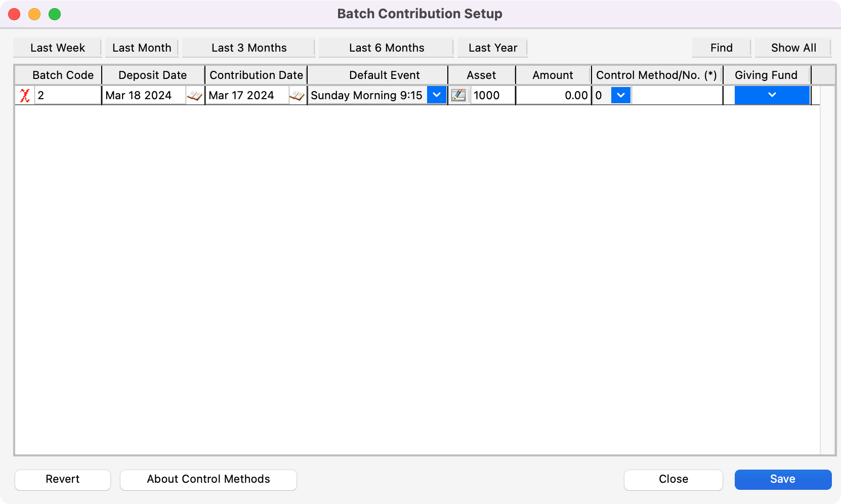The height and width of the screenshot is (504, 841).
Task: Open About Control Methods information
Action: pos(208,479)
